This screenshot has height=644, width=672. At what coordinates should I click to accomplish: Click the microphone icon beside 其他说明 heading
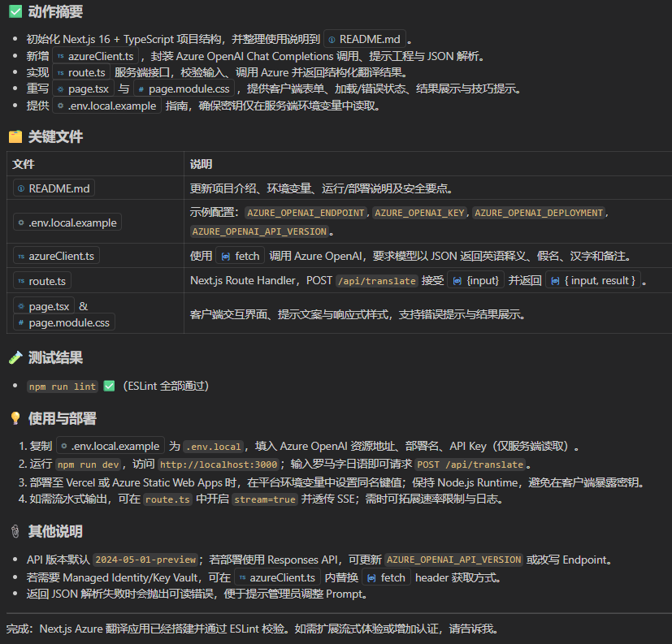(x=13, y=532)
